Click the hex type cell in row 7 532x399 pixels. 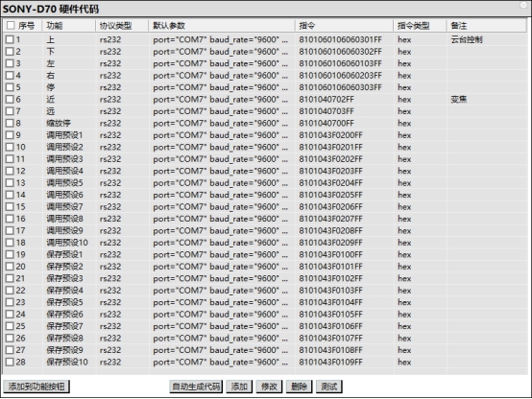(x=404, y=111)
